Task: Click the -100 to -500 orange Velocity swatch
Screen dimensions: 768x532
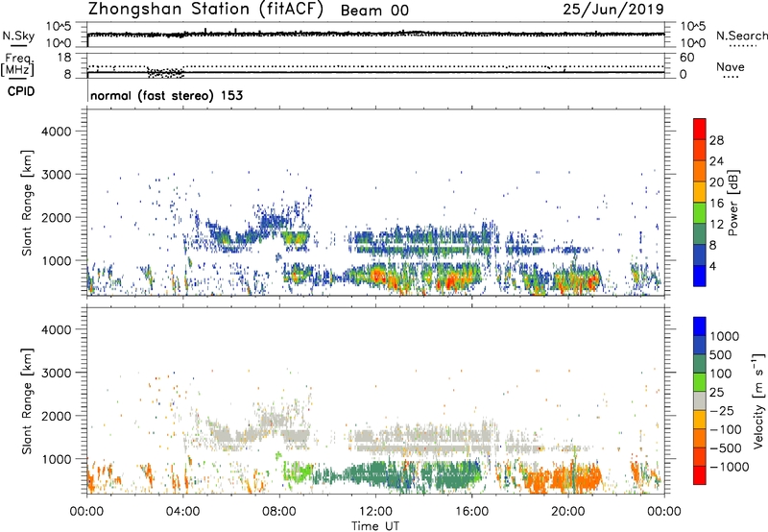Action: (700, 438)
